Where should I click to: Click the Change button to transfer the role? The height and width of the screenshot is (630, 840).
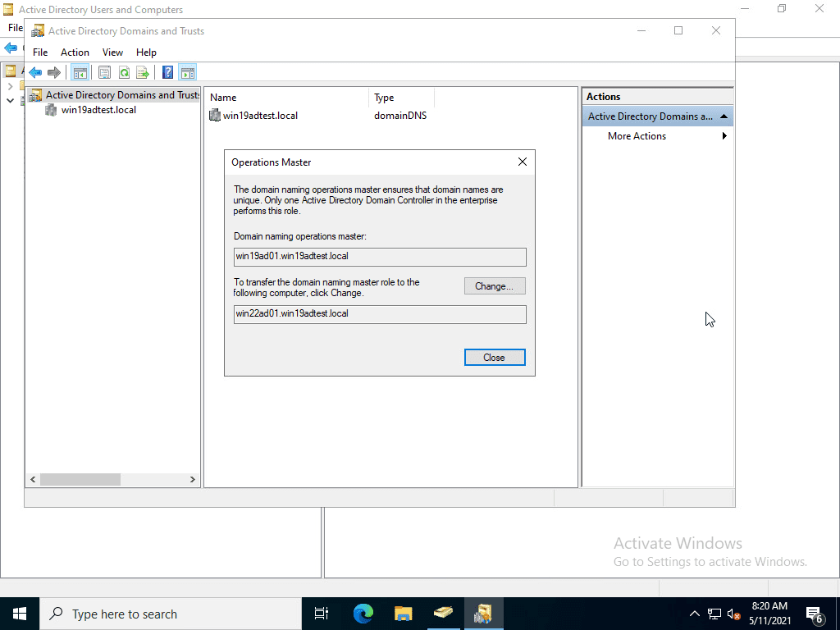[x=495, y=285]
